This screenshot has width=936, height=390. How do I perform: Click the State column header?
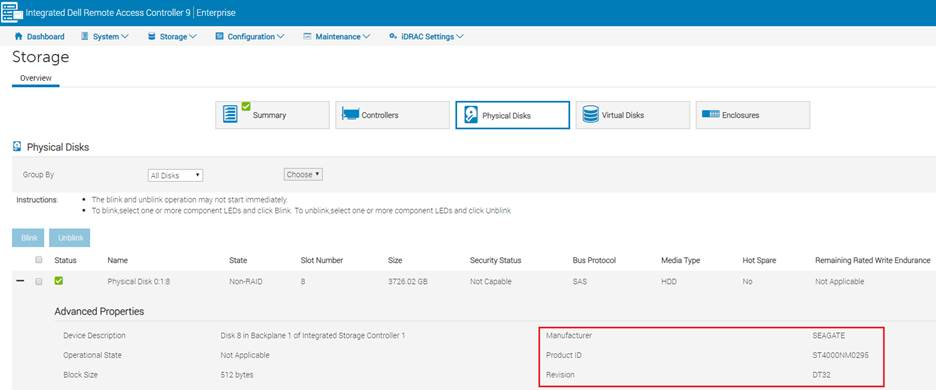point(238,260)
